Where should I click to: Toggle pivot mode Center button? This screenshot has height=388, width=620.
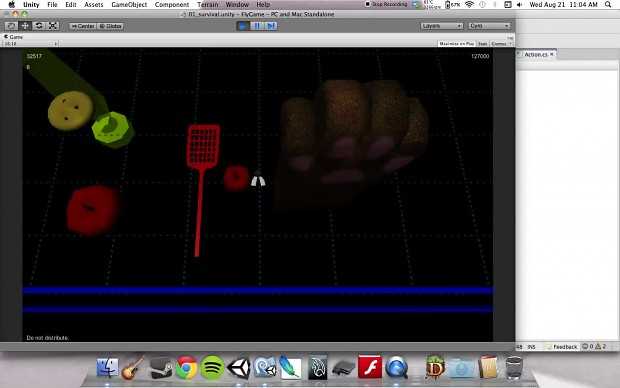coord(83,26)
